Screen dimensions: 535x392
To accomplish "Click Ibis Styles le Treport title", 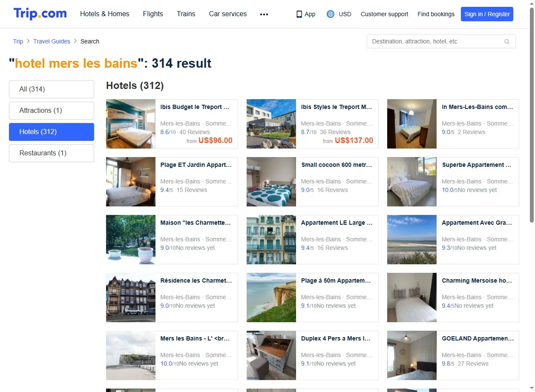I will [x=337, y=107].
